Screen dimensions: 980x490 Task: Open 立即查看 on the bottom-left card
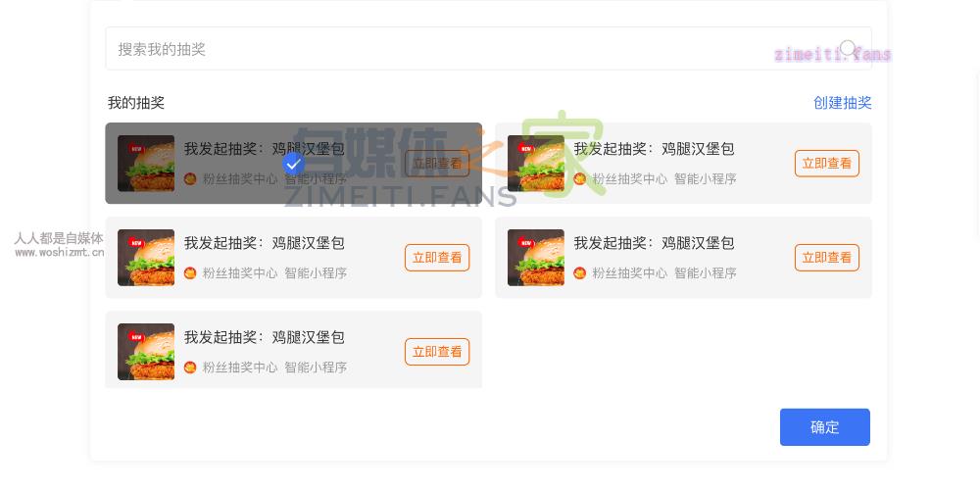click(437, 352)
